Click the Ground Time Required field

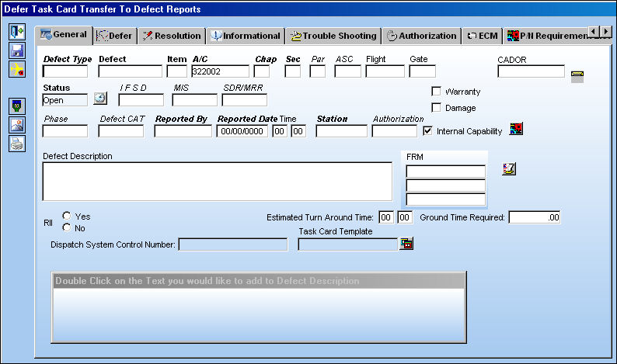pos(535,217)
